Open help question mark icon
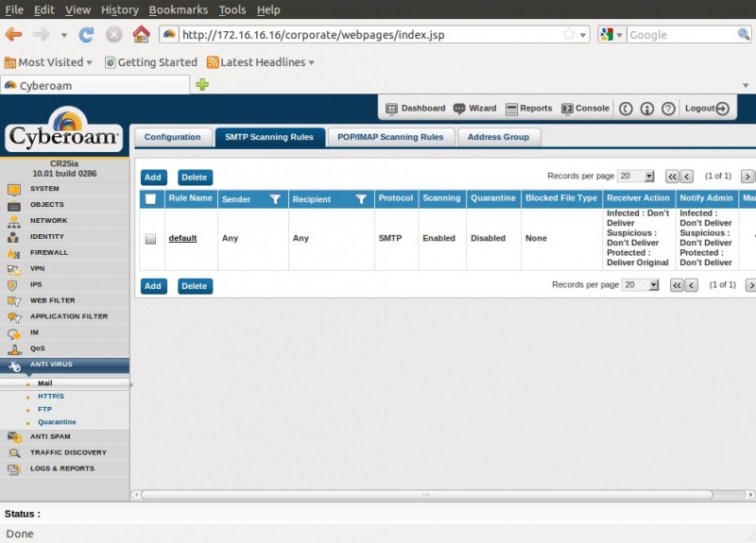756x543 pixels. tap(668, 109)
